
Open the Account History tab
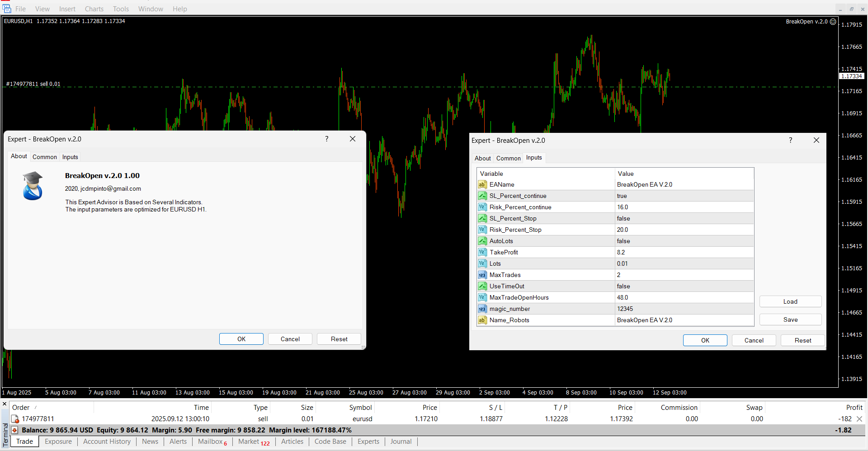coord(107,442)
